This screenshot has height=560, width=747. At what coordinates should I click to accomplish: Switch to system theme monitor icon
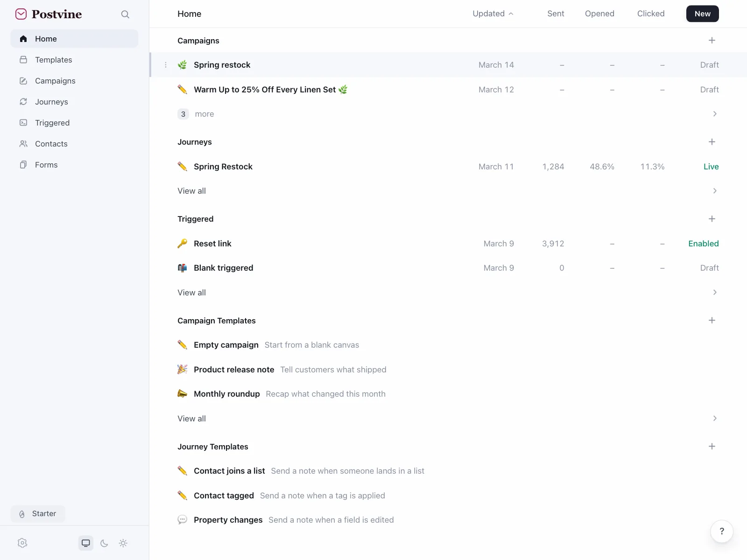pyautogui.click(x=86, y=543)
